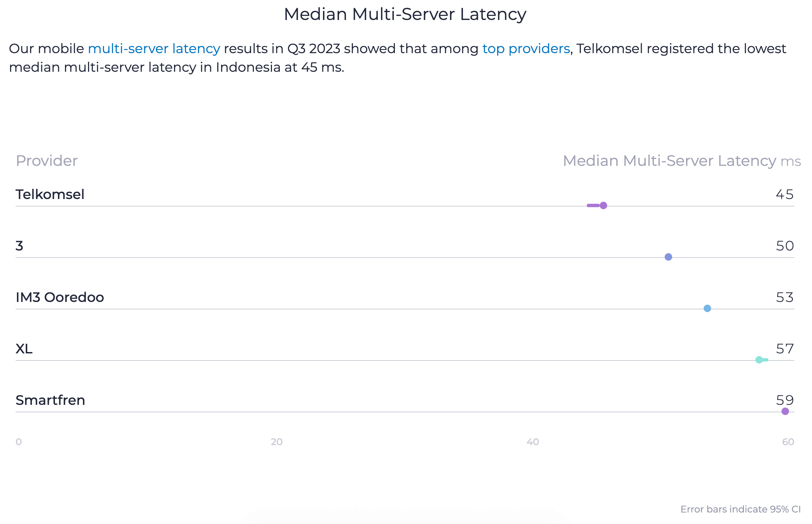
Task: Click the purple Smartfren marker
Action: [786, 411]
